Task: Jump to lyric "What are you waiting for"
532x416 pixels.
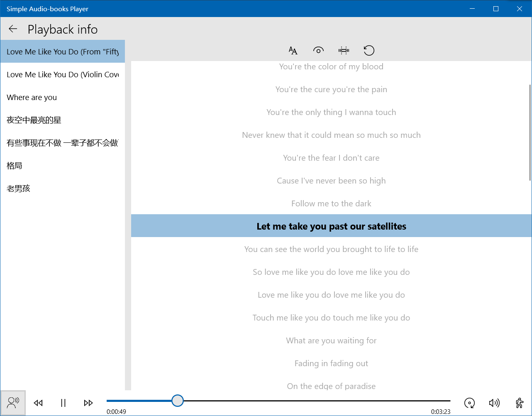Action: pyautogui.click(x=331, y=340)
